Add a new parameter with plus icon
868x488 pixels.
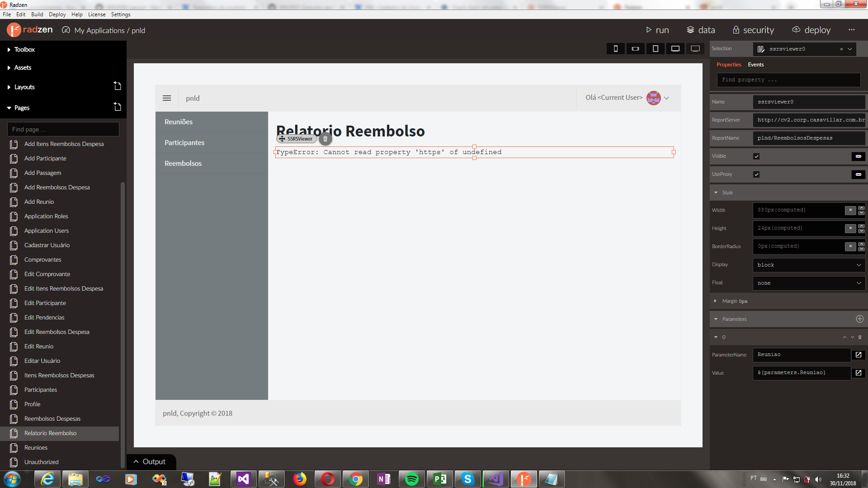(859, 319)
